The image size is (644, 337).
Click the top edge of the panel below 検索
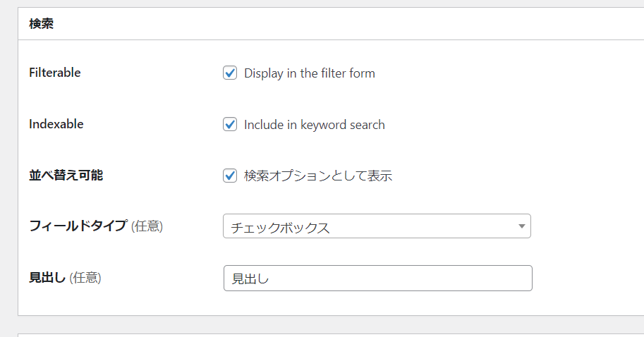tap(330, 334)
